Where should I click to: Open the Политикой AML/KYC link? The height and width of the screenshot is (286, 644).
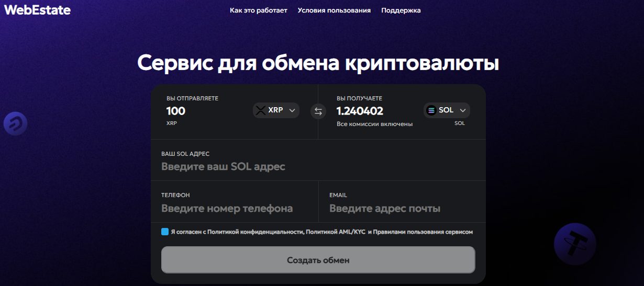point(336,232)
